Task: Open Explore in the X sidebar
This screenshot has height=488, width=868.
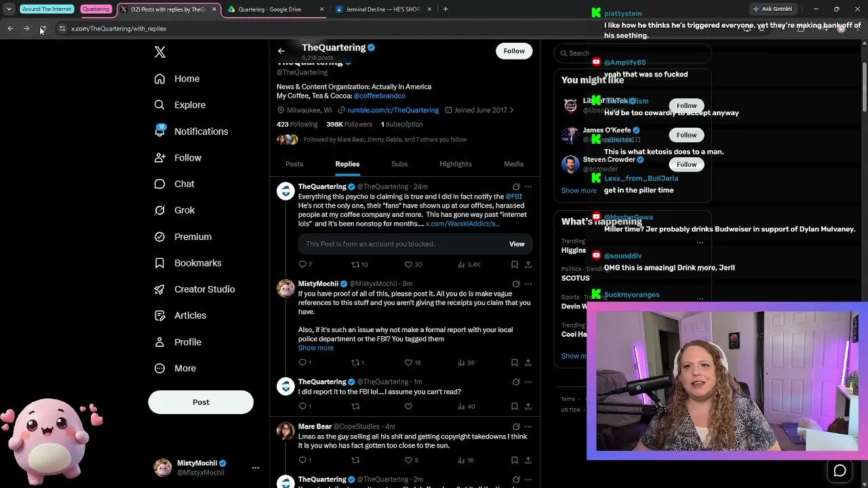Action: pyautogui.click(x=180, y=105)
